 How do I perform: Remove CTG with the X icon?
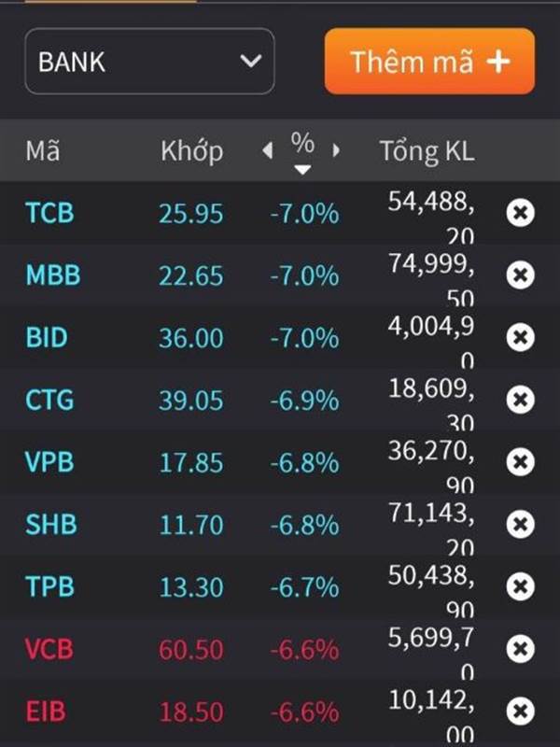coord(520,400)
